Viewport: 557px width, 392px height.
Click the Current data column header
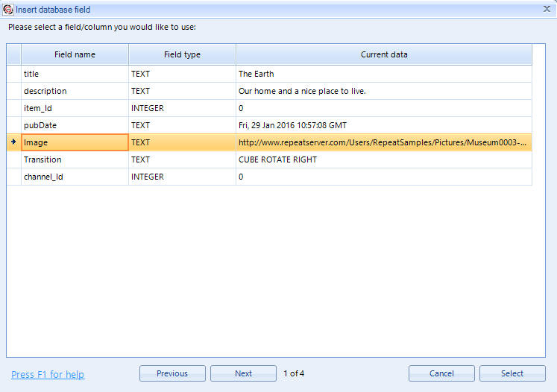point(384,54)
